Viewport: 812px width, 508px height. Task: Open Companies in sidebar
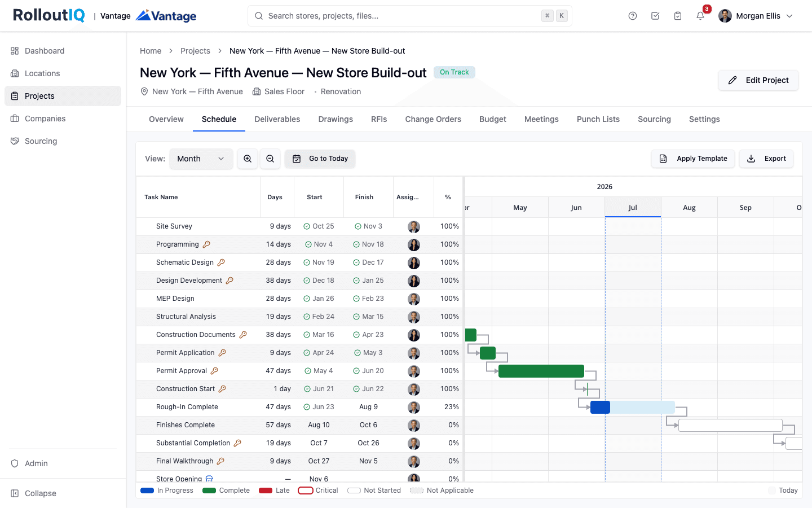(63, 119)
